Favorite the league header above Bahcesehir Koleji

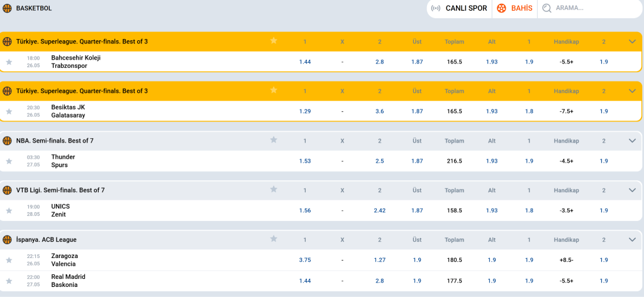[274, 41]
